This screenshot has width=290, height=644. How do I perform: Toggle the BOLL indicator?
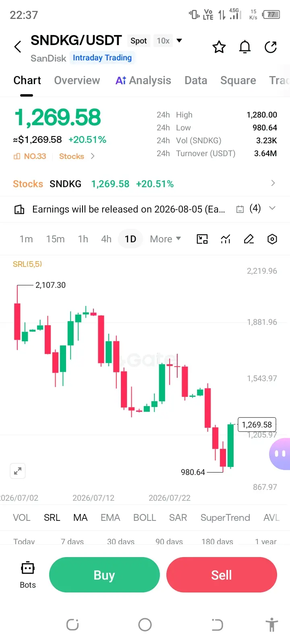145,518
